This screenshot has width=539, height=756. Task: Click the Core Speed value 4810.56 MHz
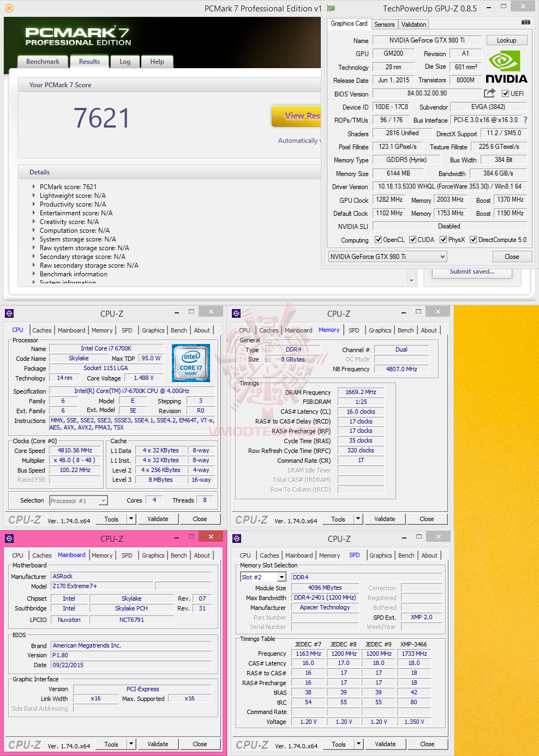coord(75,451)
